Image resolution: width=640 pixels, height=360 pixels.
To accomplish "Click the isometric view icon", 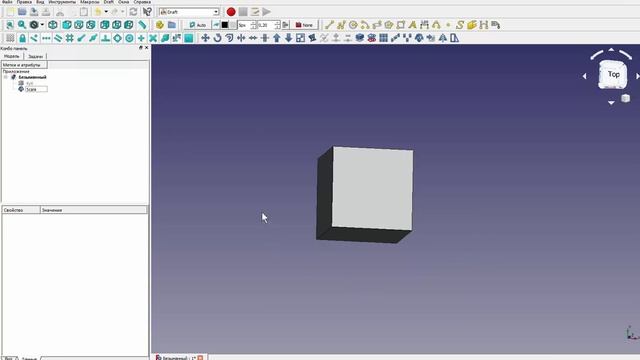I will pyautogui.click(x=53, y=25).
